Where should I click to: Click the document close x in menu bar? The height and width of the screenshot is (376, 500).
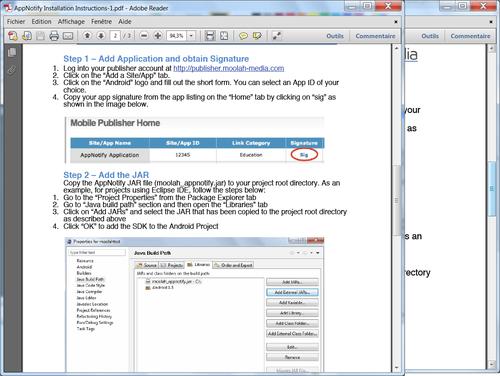(x=396, y=22)
